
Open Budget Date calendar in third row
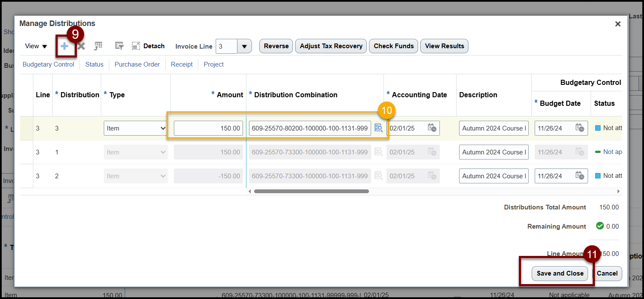(580, 176)
